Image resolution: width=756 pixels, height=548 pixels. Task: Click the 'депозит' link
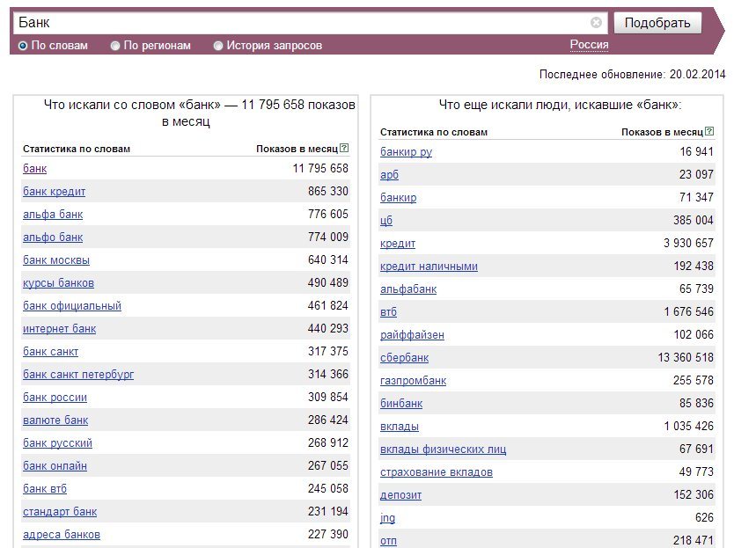coord(400,495)
